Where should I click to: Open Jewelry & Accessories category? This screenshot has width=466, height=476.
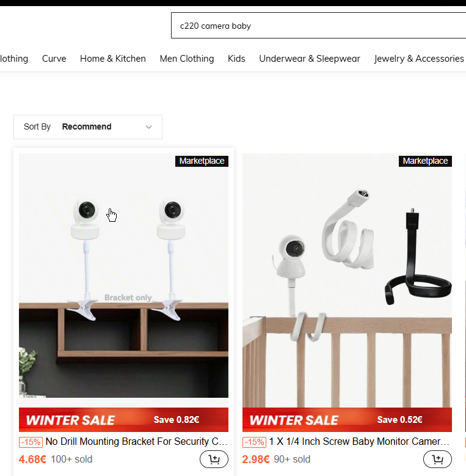tap(419, 59)
